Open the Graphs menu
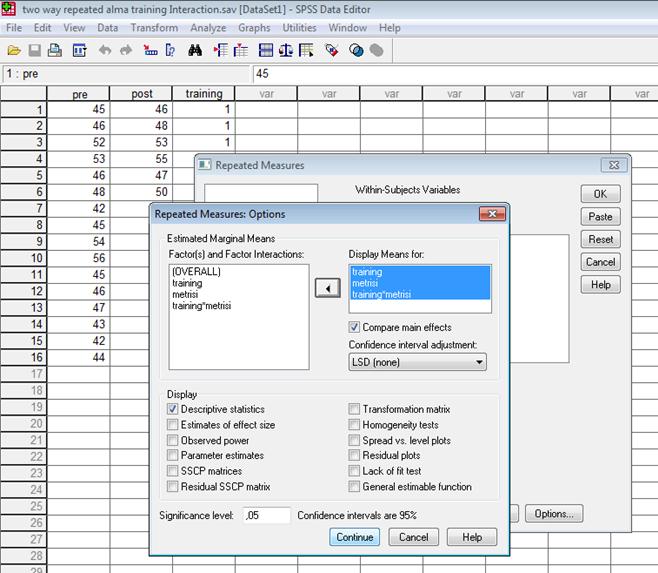This screenshot has height=573, width=658. (254, 28)
